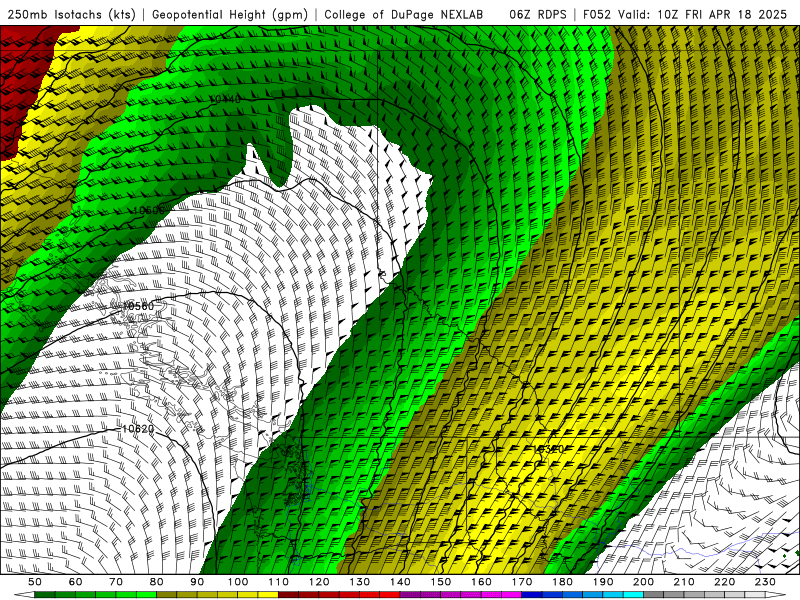Click the 10440 height contour label
The image size is (800, 600).
(225, 99)
